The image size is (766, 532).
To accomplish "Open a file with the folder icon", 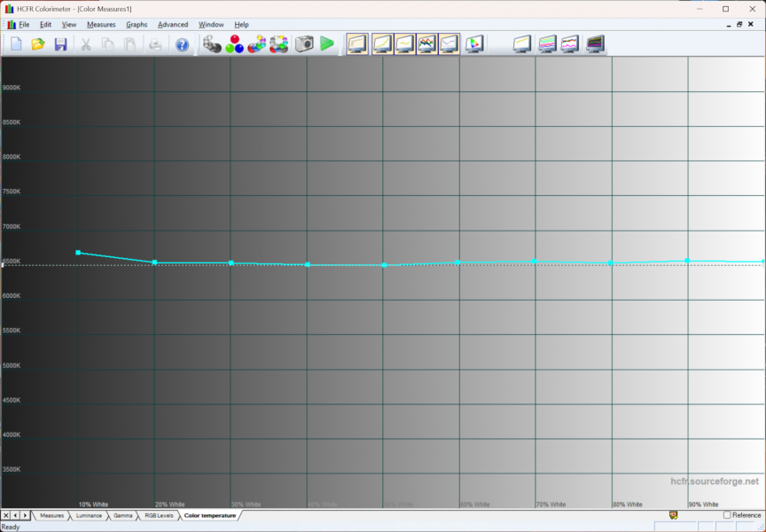I will coord(38,44).
